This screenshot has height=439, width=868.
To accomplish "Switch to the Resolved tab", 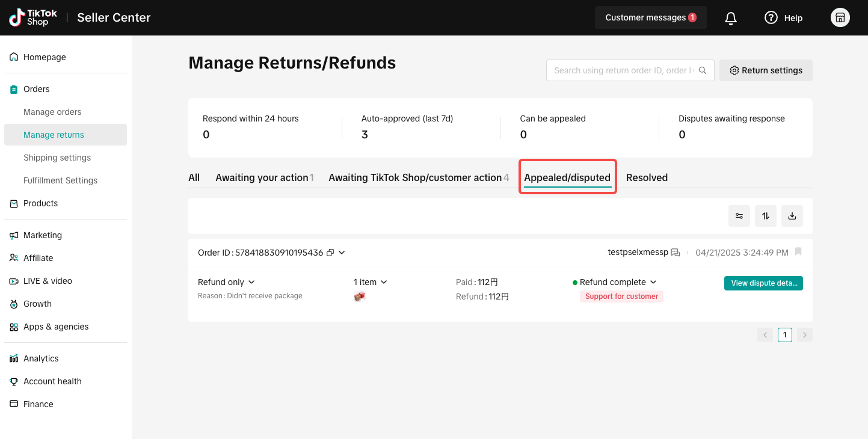I will 647,177.
